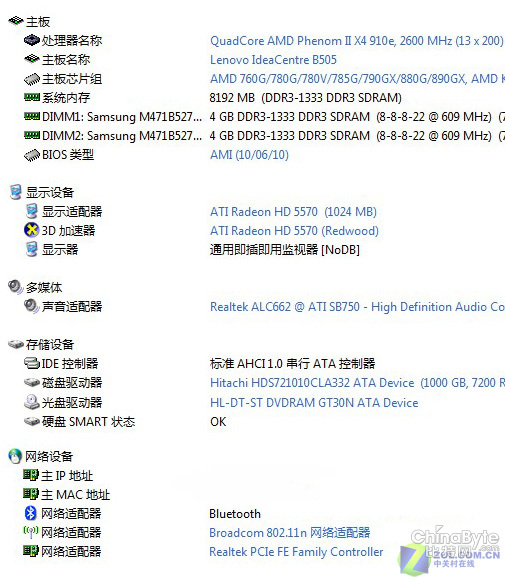505x578 pixels.
Task: Select the DIMM2: Samsung M471B527... label
Action: tap(122, 136)
